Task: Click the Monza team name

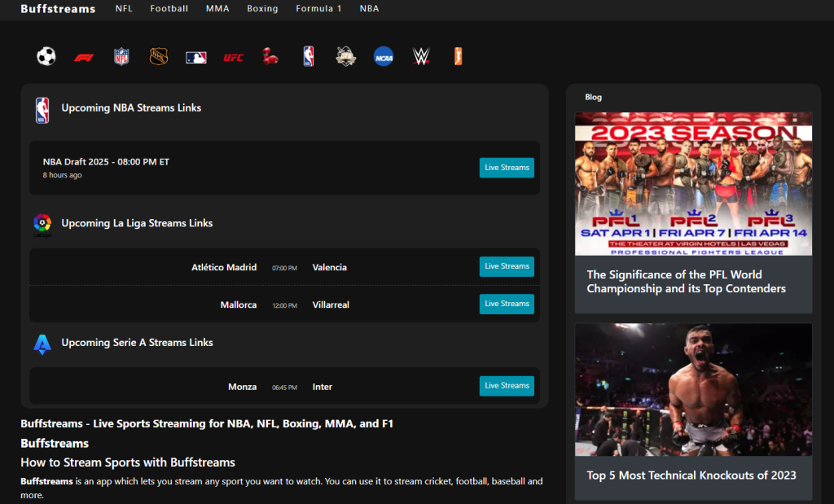Action: click(242, 387)
